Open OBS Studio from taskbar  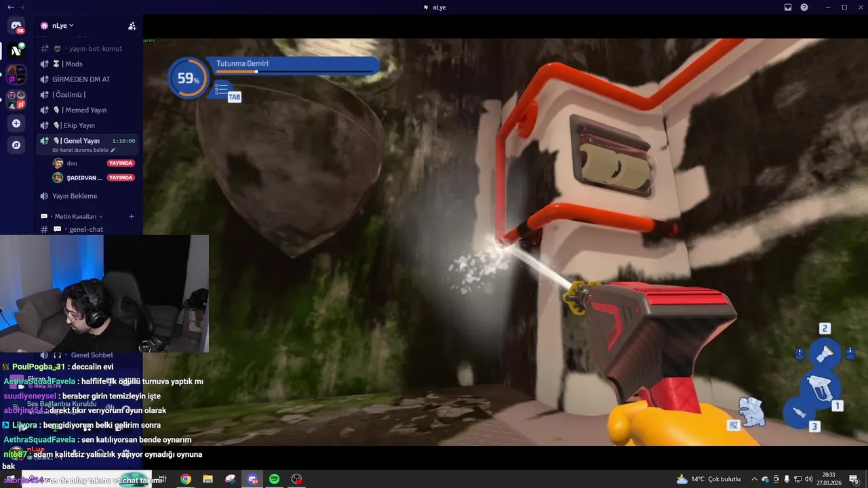click(x=296, y=479)
